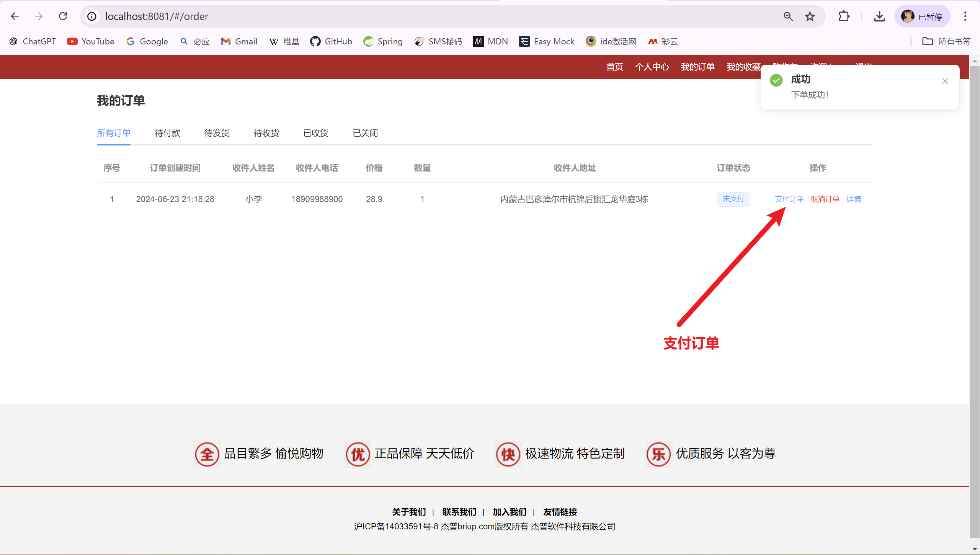
Task: Open the downloads tray icon
Action: click(879, 16)
